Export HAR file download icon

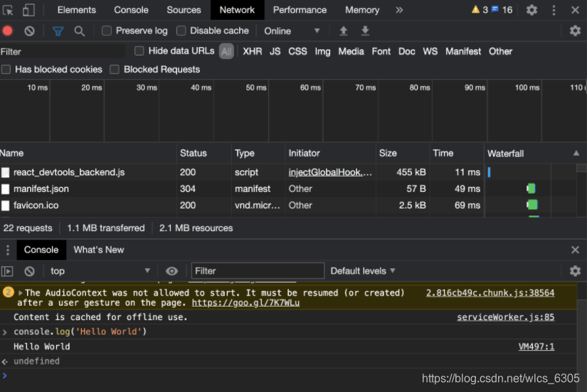pyautogui.click(x=365, y=31)
